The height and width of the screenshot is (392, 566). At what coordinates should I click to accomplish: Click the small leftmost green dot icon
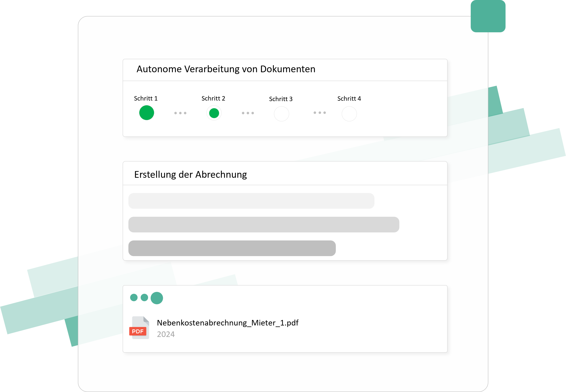[x=134, y=298]
